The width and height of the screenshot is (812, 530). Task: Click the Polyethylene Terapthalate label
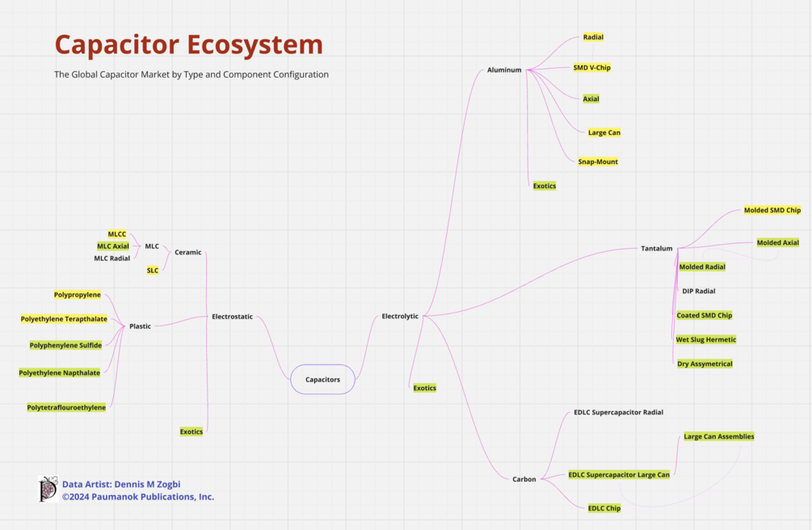pyautogui.click(x=64, y=319)
